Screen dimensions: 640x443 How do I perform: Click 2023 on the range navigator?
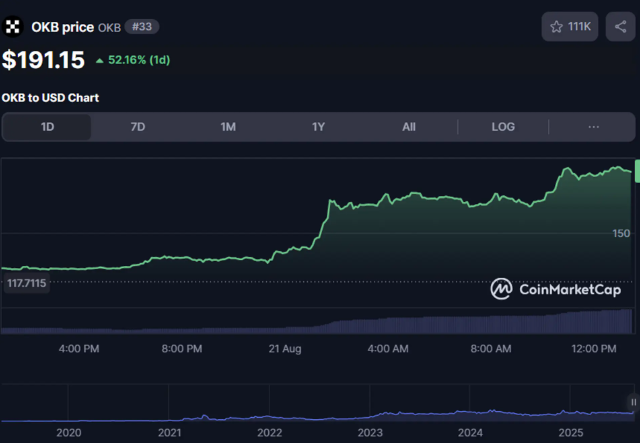[370, 433]
